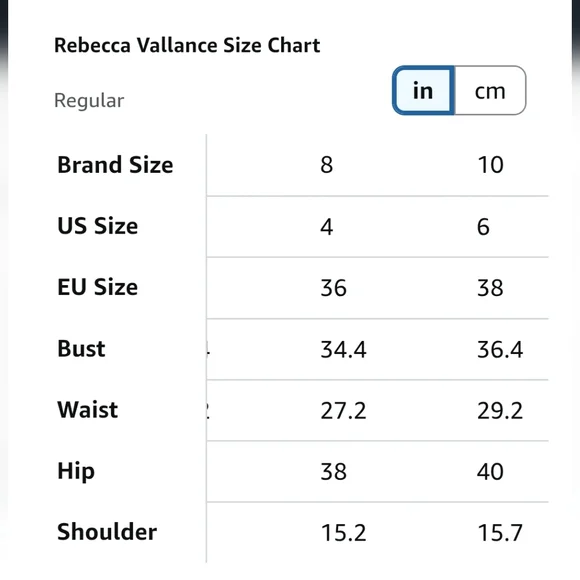Screen dimensions: 580x580
Task: Click the Bust row header
Action: 81,348
